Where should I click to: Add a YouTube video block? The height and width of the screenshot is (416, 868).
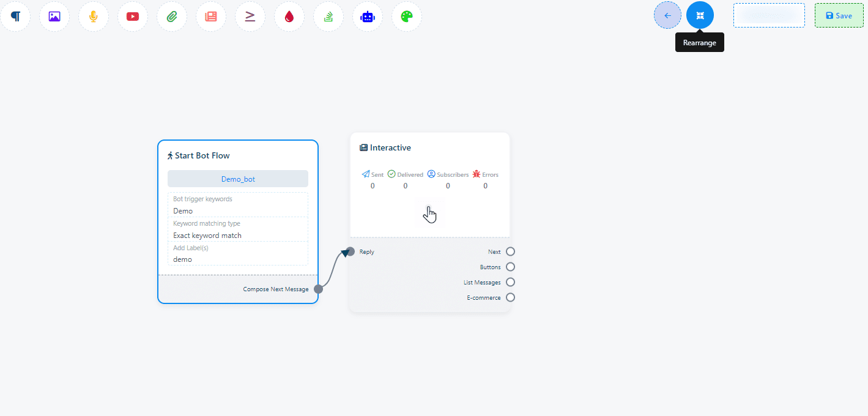(x=133, y=17)
